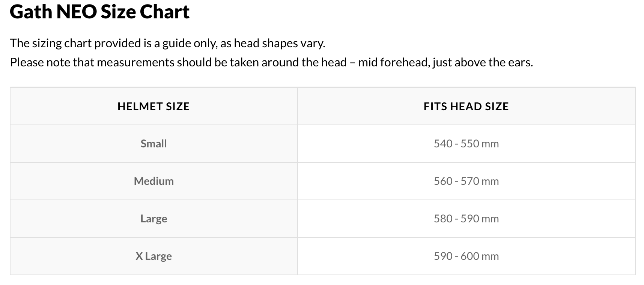Image resolution: width=644 pixels, height=285 pixels.
Task: Select the X Large helmet size cell
Action: 153,256
